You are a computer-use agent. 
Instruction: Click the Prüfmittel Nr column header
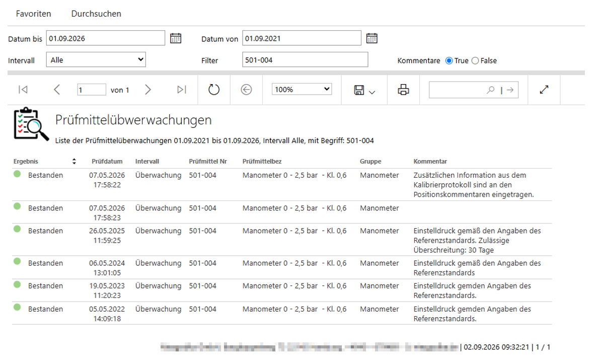tap(208, 161)
